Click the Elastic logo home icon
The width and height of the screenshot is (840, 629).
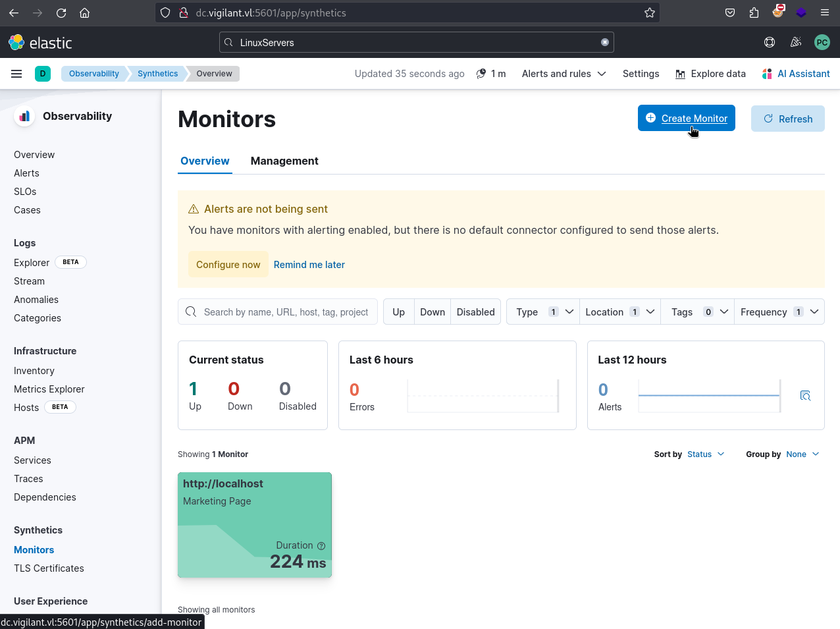point(16,43)
